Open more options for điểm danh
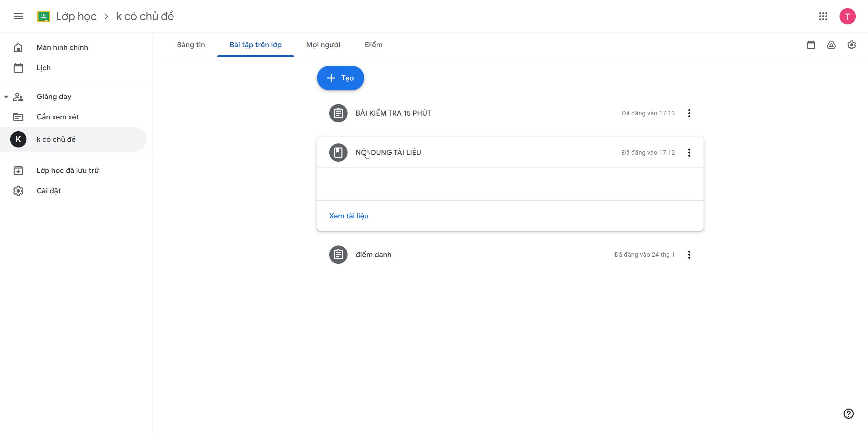The height and width of the screenshot is (433, 868). (689, 255)
